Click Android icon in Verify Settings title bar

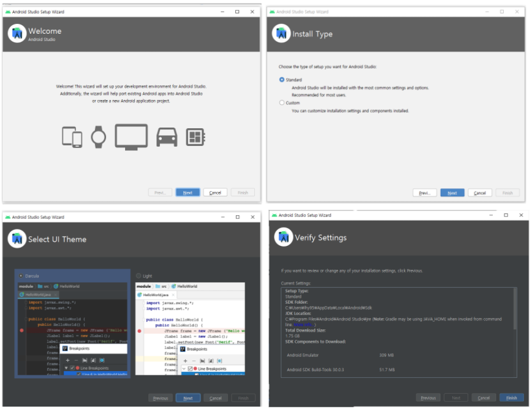274,215
